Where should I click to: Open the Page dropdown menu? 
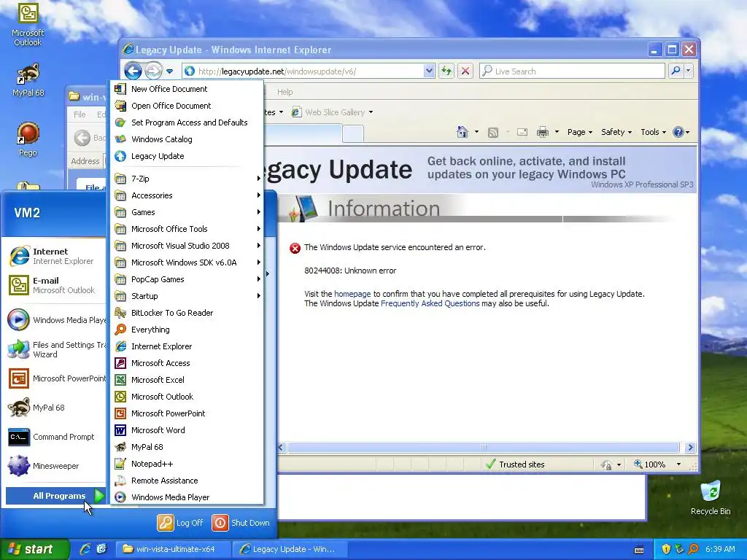point(580,132)
